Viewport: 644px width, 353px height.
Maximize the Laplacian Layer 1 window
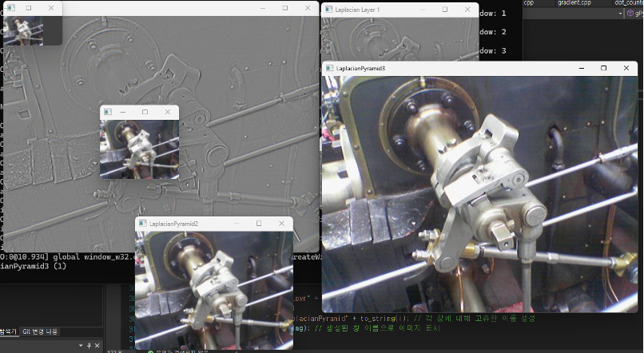(445, 10)
